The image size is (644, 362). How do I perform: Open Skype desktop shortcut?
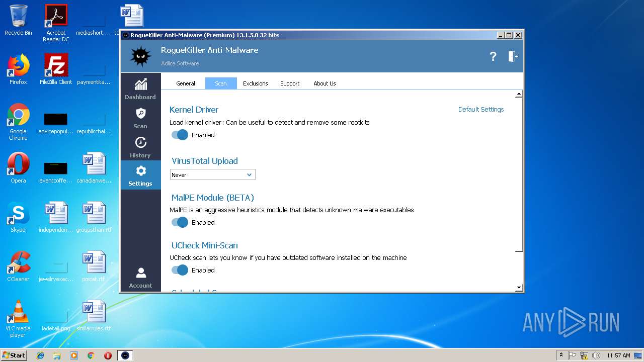(18, 217)
